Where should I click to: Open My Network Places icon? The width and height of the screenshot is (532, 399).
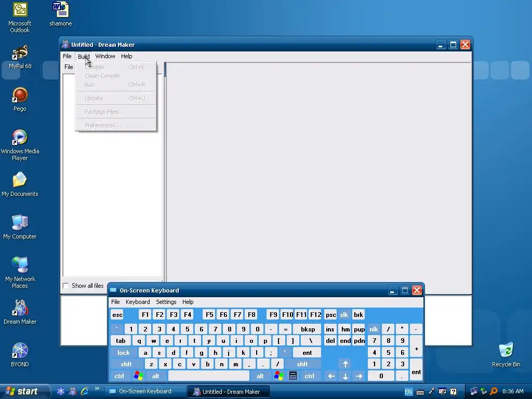tap(20, 272)
